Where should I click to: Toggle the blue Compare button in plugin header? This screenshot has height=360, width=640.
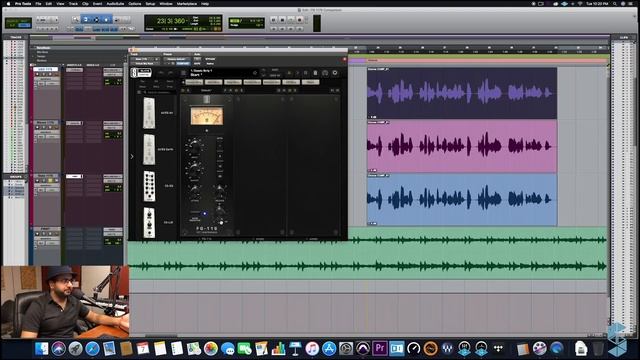coord(183,64)
